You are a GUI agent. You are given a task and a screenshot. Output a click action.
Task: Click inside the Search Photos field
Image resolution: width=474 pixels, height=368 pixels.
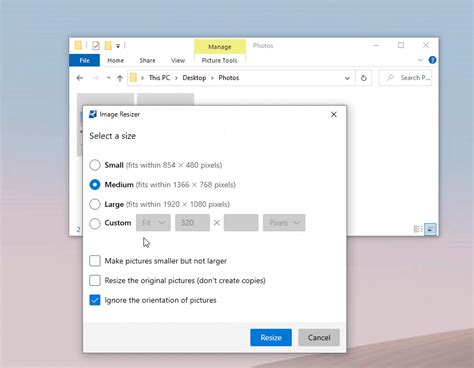(405, 78)
